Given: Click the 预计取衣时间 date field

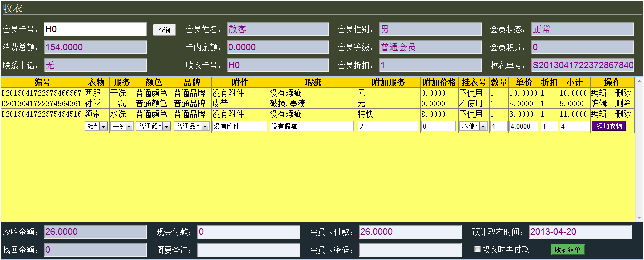Looking at the screenshot, I should (x=580, y=232).
